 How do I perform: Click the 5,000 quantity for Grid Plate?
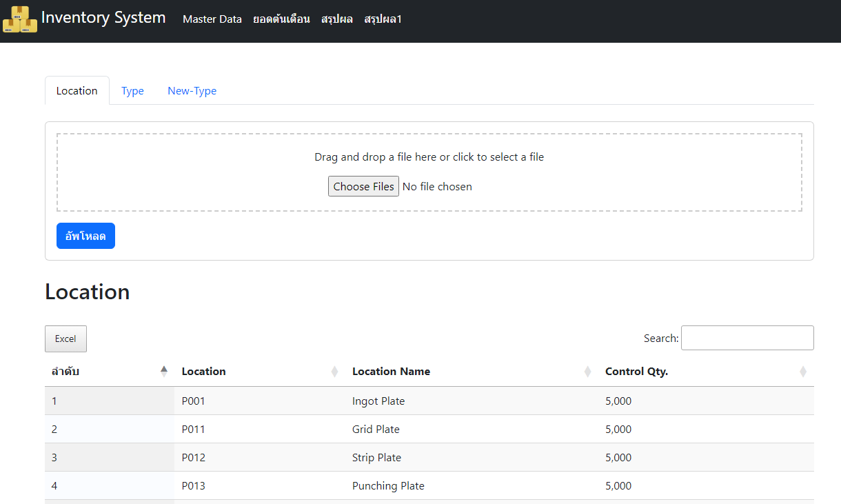[618, 430]
